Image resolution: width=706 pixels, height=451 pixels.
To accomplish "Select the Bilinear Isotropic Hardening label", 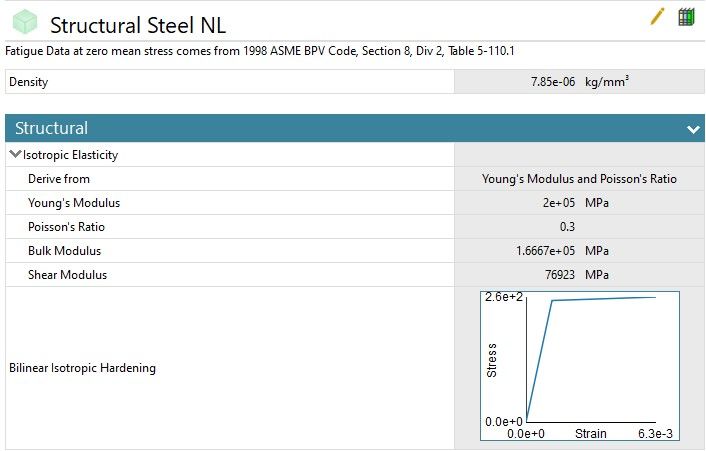I will [x=82, y=368].
